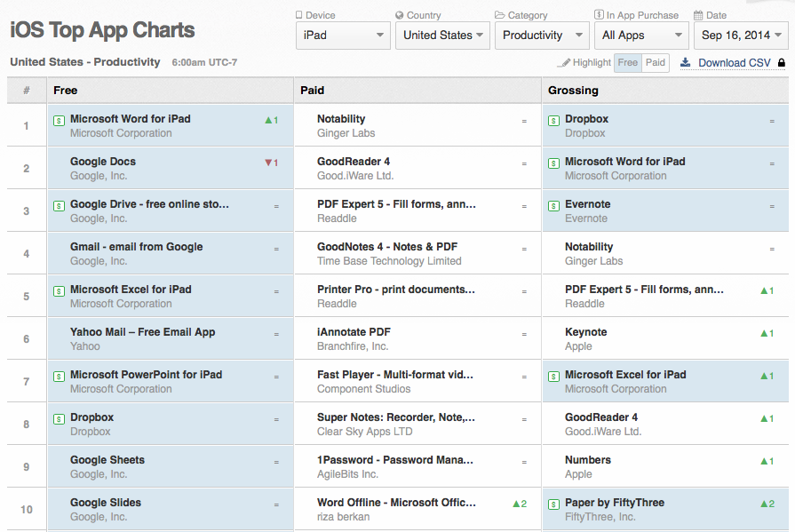Open Google Slides app entry
The image size is (795, 532).
click(106, 502)
